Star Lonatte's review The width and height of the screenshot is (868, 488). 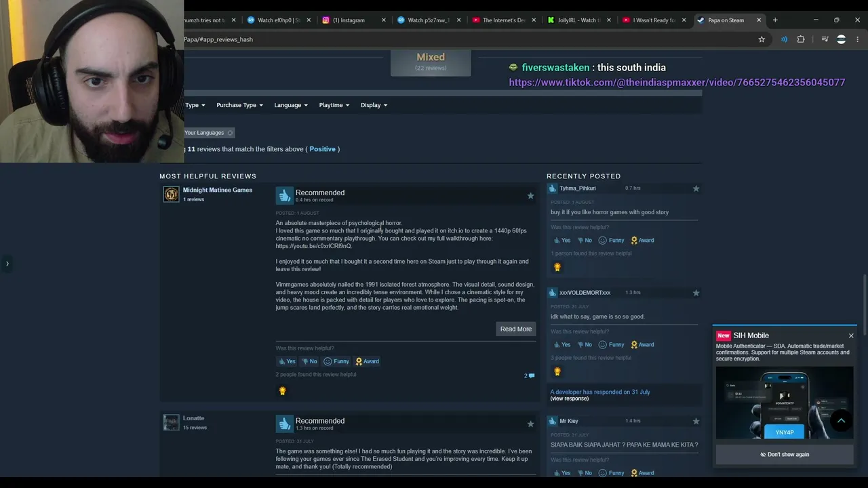click(530, 424)
